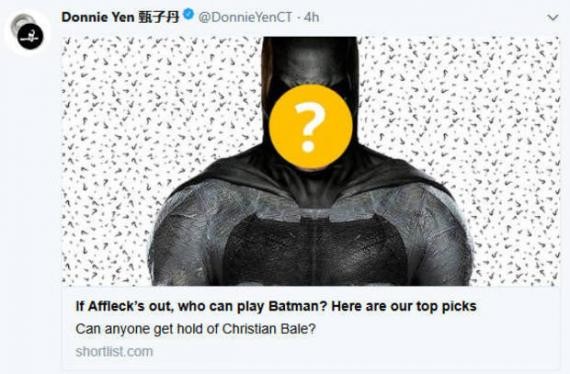The image size is (570, 374).
Task: Expand the tweet options chevron
Action: [x=553, y=17]
